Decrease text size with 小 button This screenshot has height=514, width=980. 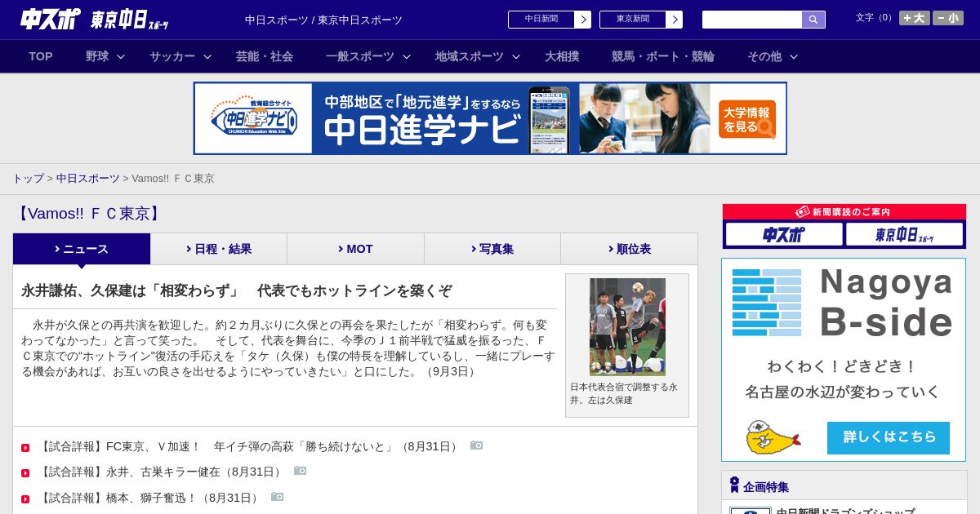click(948, 18)
